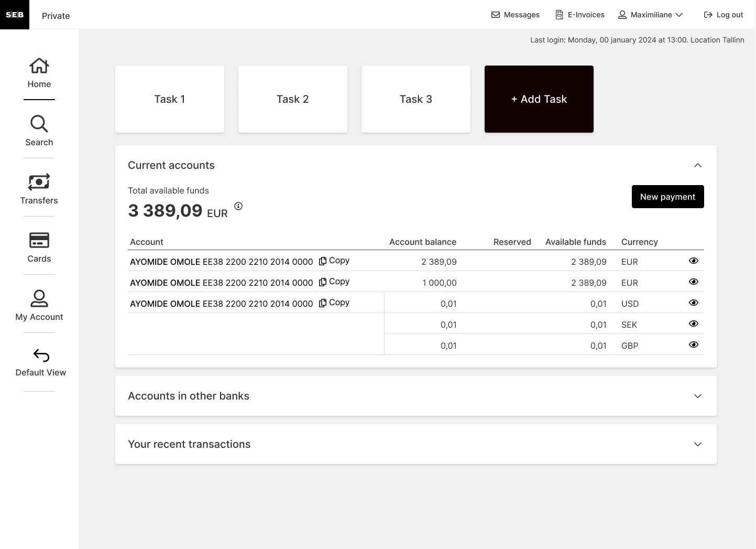The image size is (756, 549).
Task: Click the 1 000,00 account balance value
Action: [x=440, y=283]
